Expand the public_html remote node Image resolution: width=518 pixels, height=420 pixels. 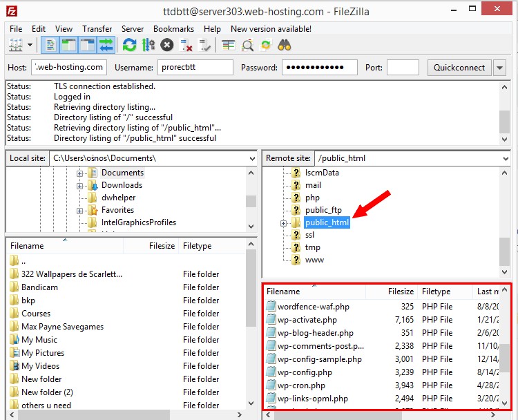coord(283,223)
